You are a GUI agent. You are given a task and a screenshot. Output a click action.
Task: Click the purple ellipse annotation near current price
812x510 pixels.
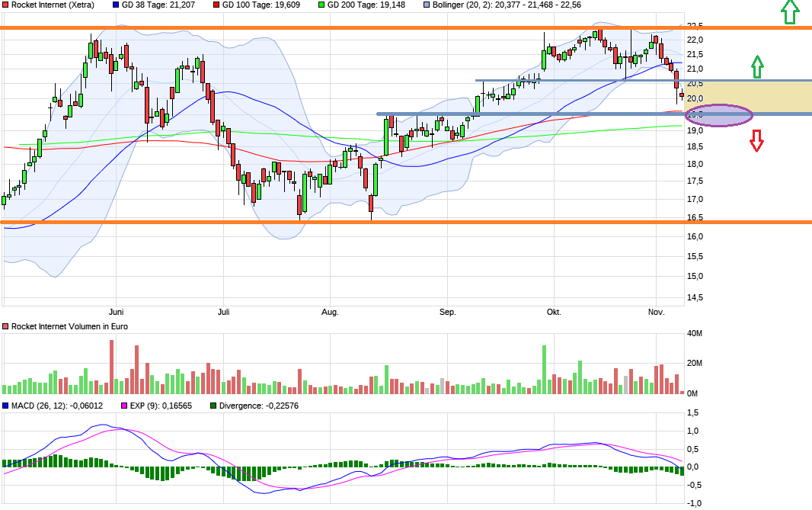click(718, 114)
